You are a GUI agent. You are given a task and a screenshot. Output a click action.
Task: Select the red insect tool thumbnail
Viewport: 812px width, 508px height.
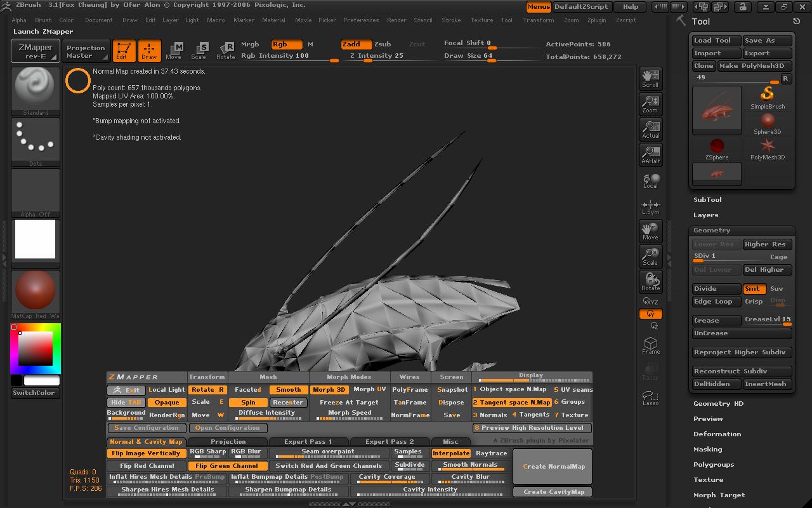[717, 110]
